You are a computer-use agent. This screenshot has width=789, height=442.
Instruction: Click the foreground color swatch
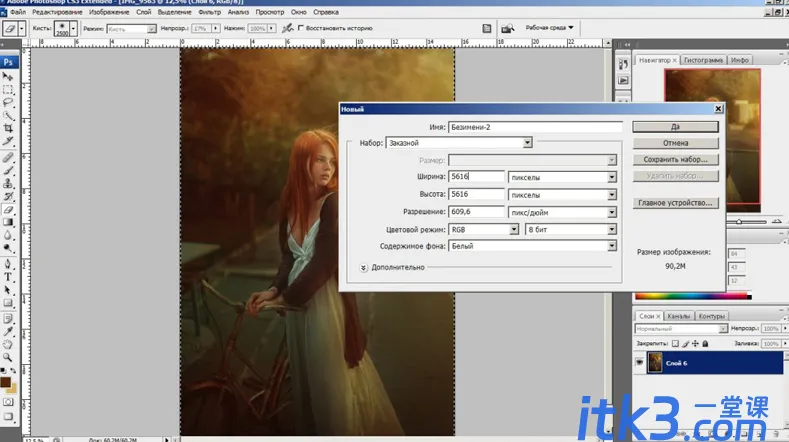6,383
